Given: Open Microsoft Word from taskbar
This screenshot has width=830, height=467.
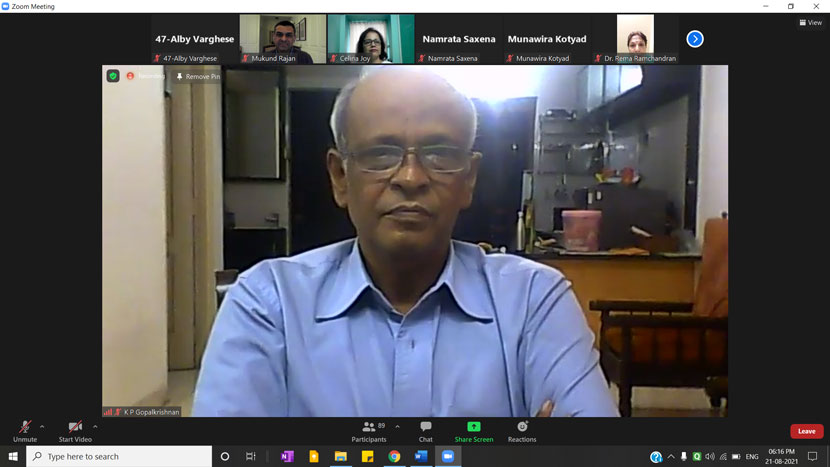Looking at the screenshot, I should pyautogui.click(x=421, y=456).
